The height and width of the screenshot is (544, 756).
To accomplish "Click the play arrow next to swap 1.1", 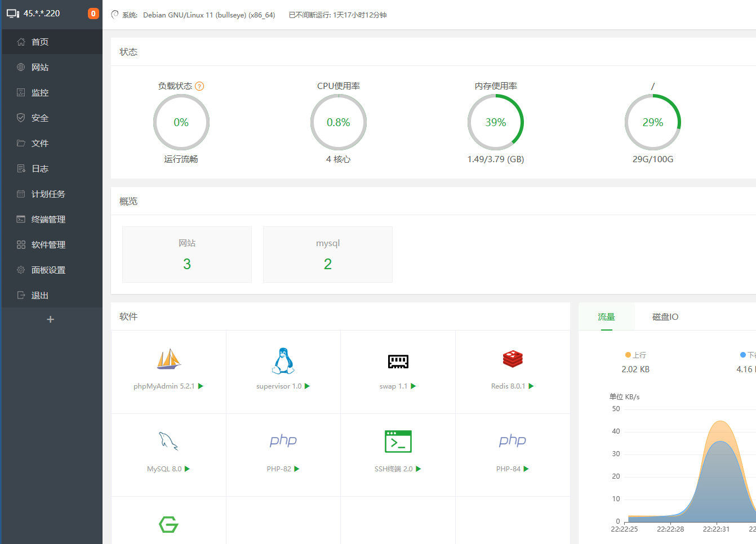I will (413, 386).
